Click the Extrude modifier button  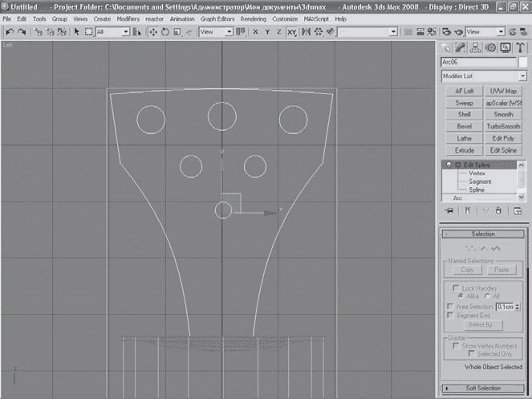coord(464,150)
